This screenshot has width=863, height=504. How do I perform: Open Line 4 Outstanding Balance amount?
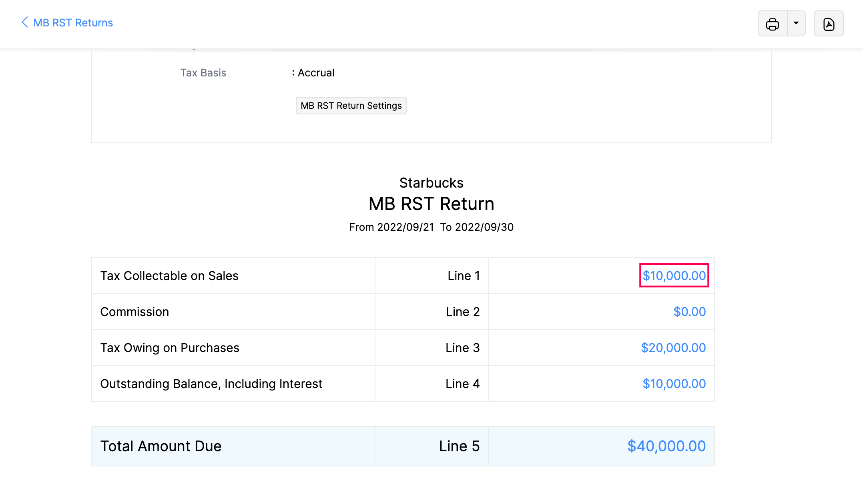[x=674, y=384]
